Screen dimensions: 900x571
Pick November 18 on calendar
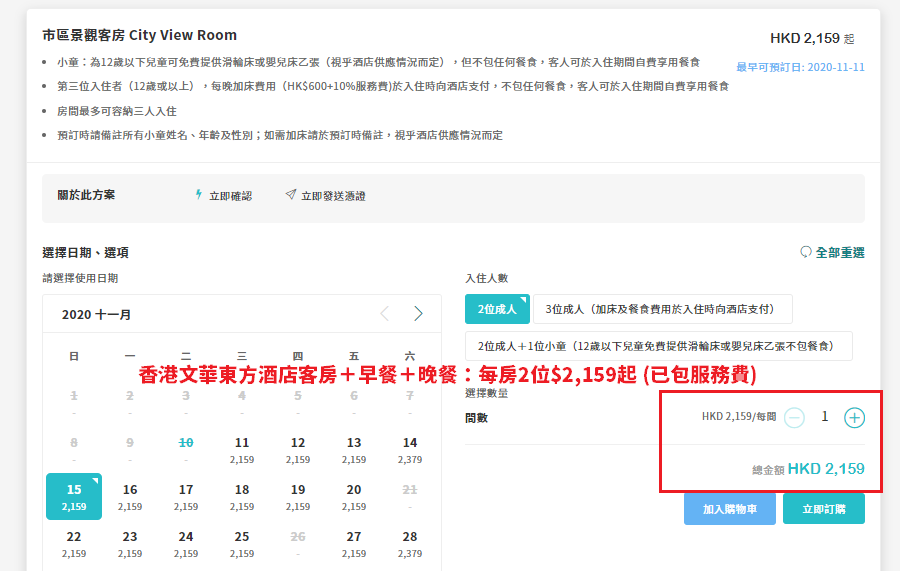coord(242,497)
